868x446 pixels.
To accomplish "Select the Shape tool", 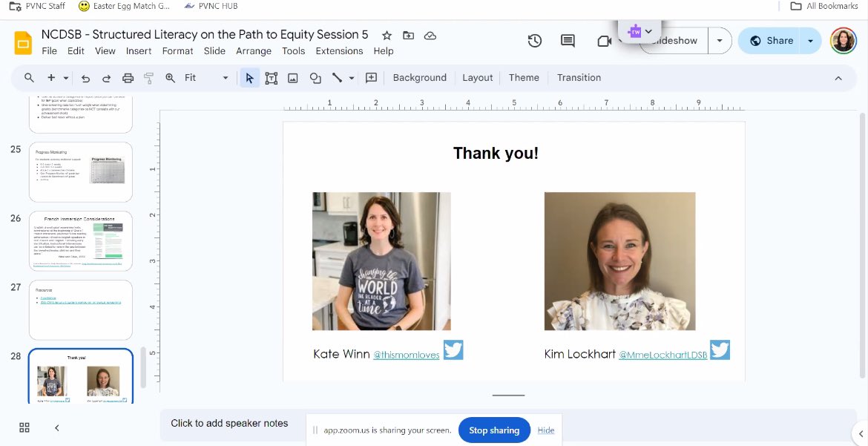I will click(315, 78).
